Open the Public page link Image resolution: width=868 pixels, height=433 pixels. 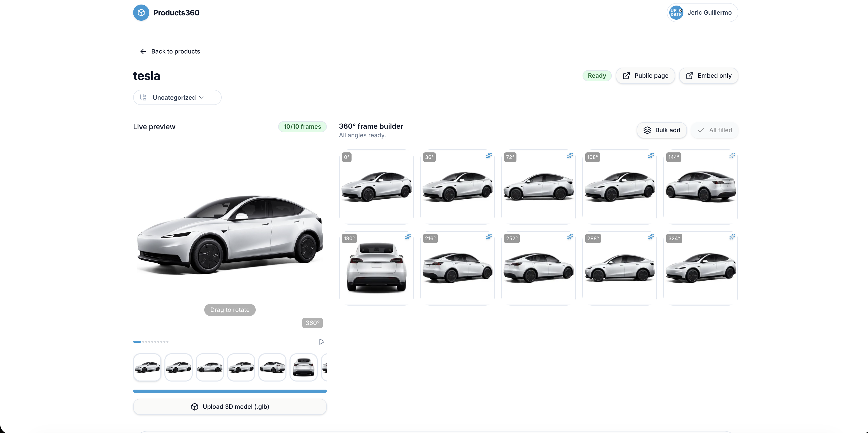(645, 75)
